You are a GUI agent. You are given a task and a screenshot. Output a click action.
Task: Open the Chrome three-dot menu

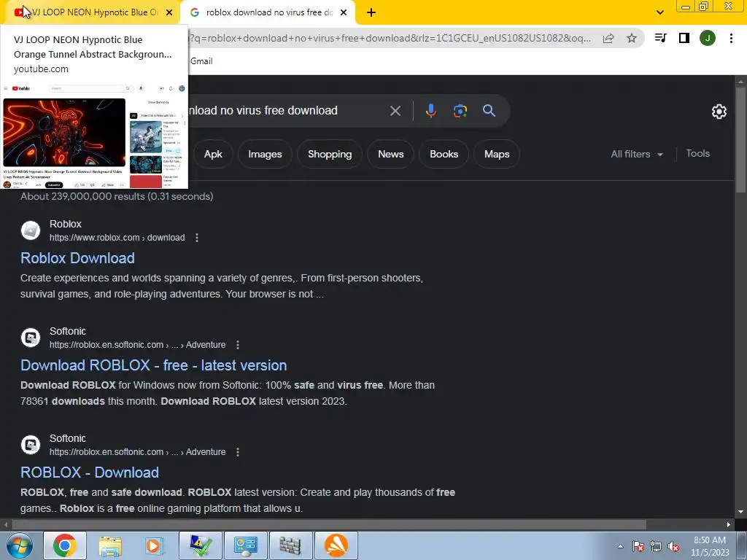(731, 38)
